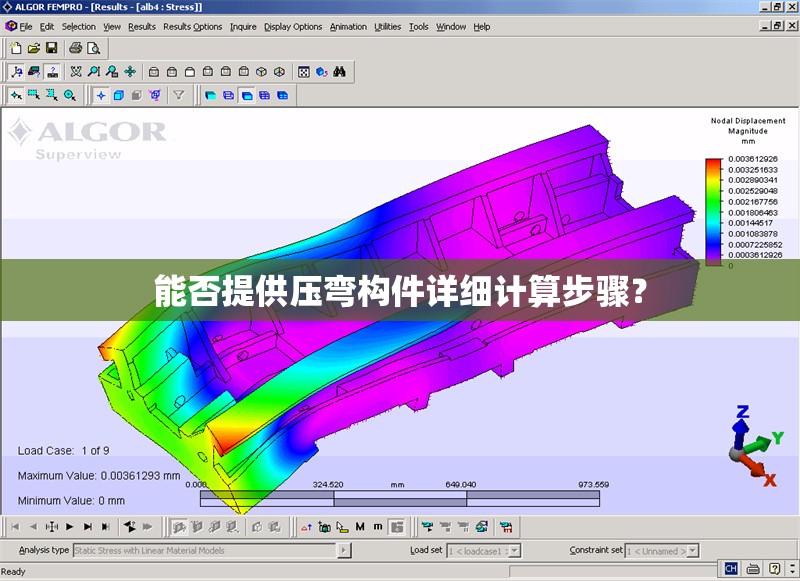Toggle the point selection mode button

(101, 95)
